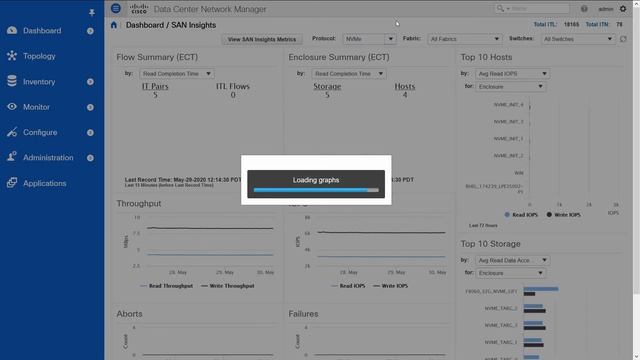The height and width of the screenshot is (360, 640).
Task: Click the Topology network icon
Action: (x=12, y=56)
